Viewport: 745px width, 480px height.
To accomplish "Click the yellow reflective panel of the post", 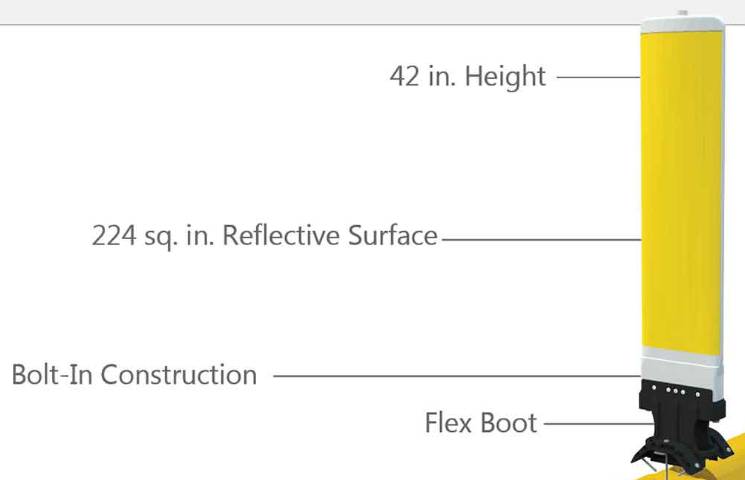I will [x=681, y=192].
